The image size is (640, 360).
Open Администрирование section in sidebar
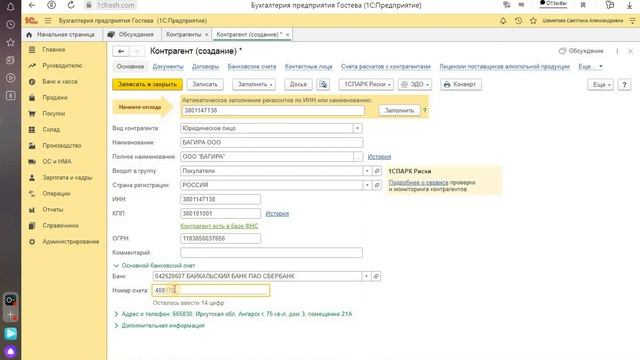(71, 242)
